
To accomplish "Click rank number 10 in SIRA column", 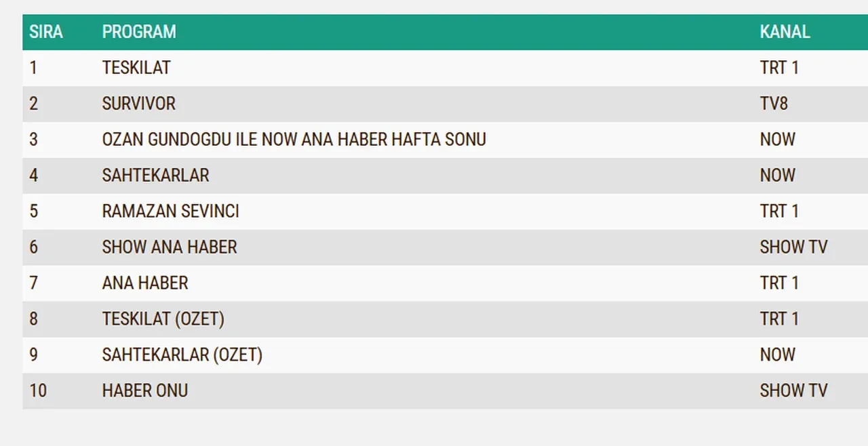I will click(x=38, y=391).
